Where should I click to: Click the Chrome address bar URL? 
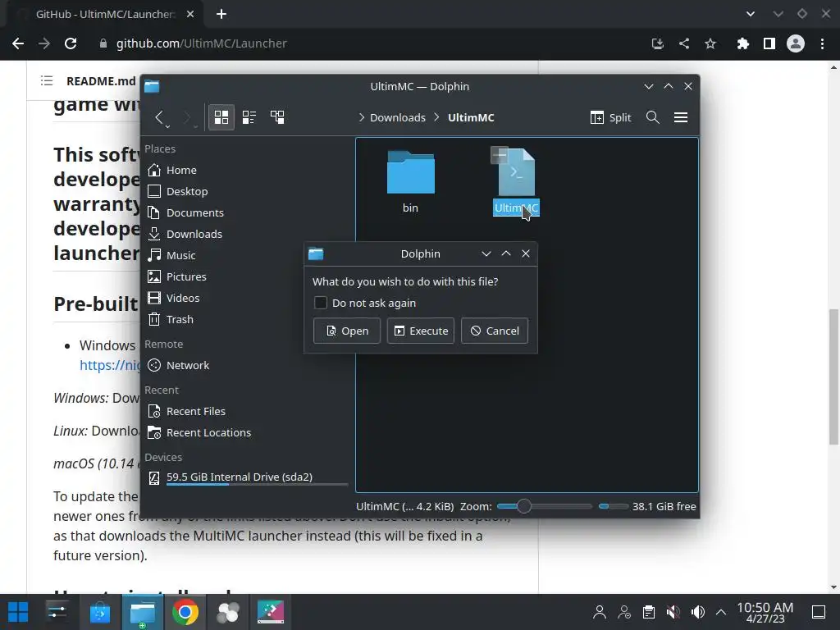click(202, 43)
